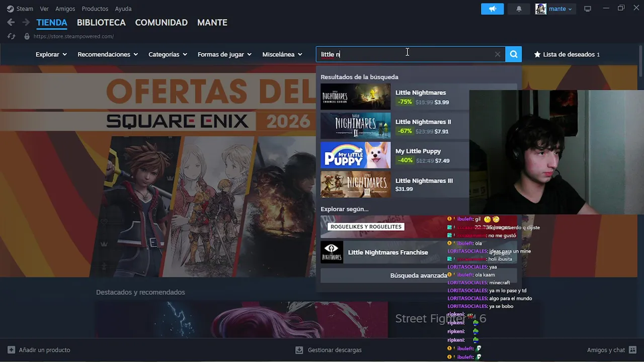The height and width of the screenshot is (362, 644).
Task: Switch to Big Picture mode icon
Action: click(x=587, y=9)
